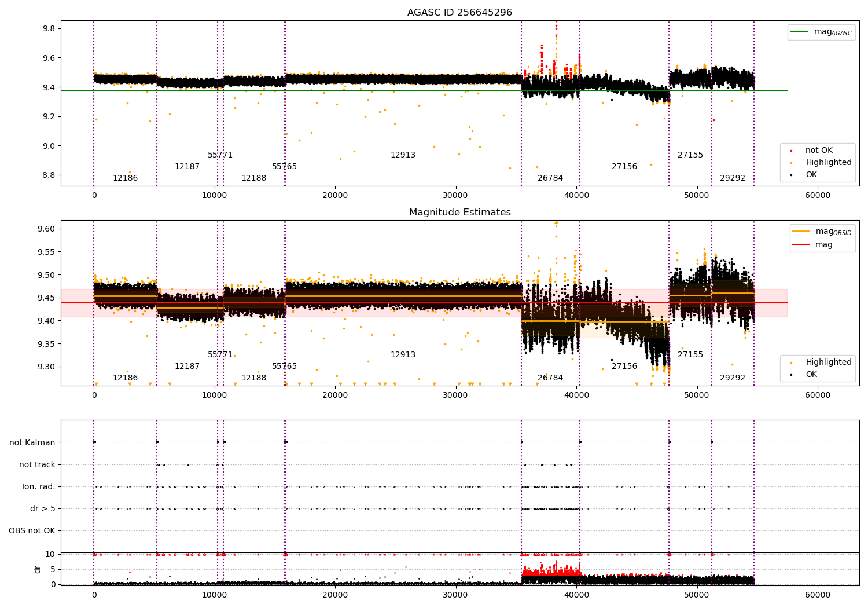Click OBSID label 12186 in Magnitude Estimates plot
868x608 pixels.
tap(126, 378)
